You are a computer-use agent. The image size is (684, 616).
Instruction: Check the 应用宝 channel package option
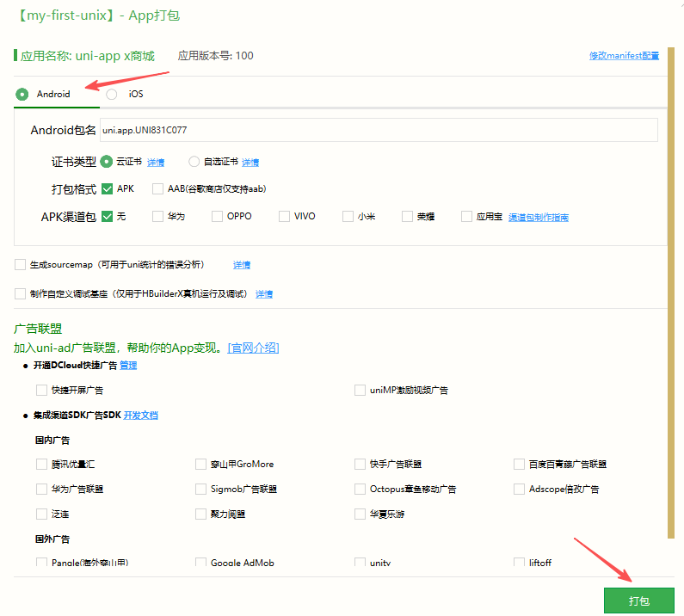coord(466,217)
